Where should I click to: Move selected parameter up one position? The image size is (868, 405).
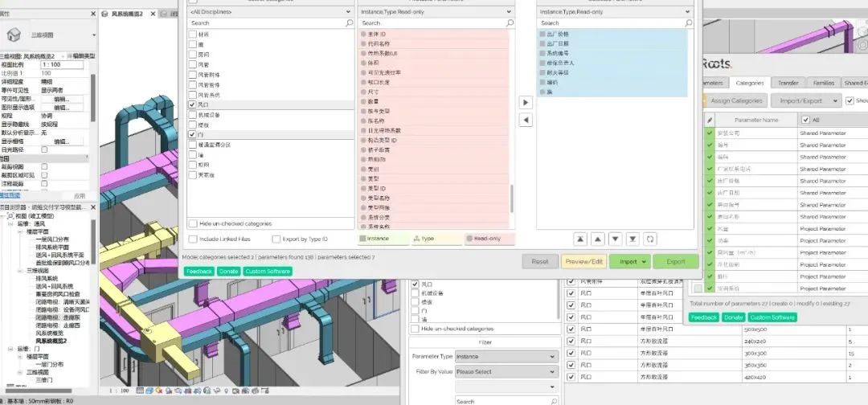pyautogui.click(x=597, y=239)
